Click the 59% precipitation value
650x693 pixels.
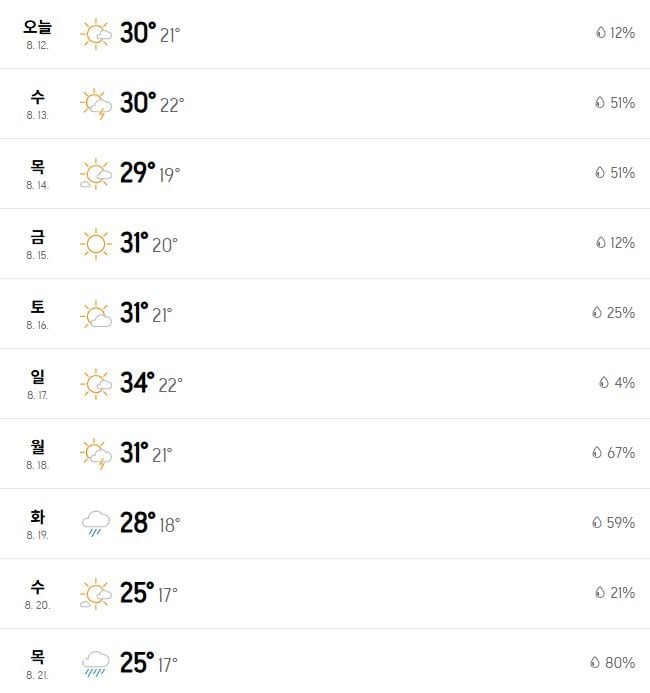click(621, 522)
